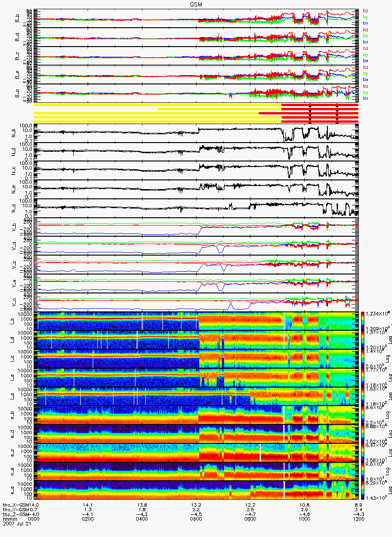This screenshot has width=392, height=537.
Task: Click the i_b ion spectrogram panel
Action: (x=196, y=321)
